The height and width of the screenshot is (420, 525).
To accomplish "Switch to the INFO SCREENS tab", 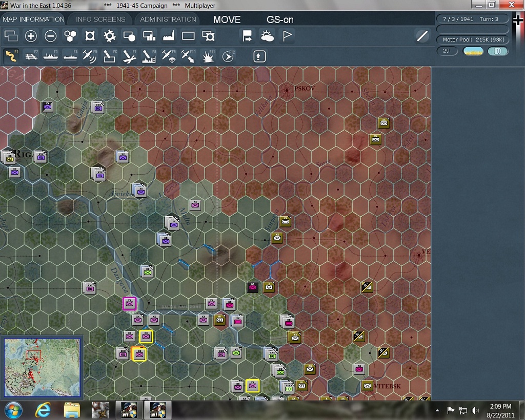I will click(100, 19).
